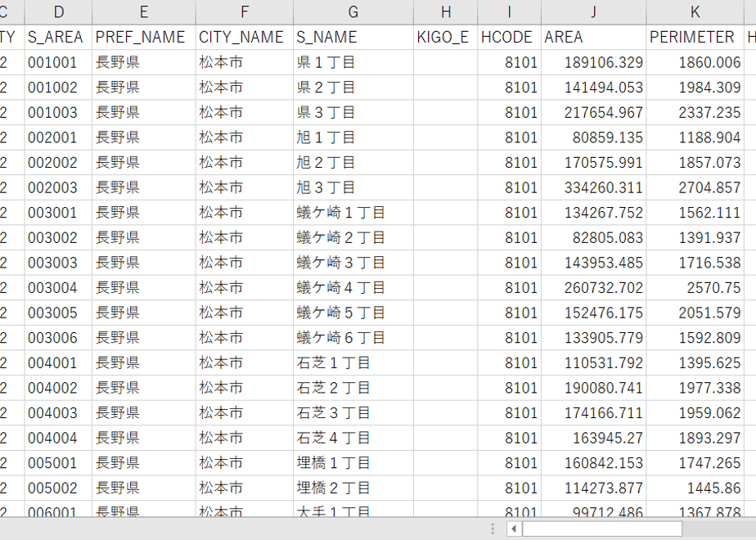Click cell 蟻ケ崎３丁目
The width and height of the screenshot is (756, 540).
pyautogui.click(x=353, y=263)
